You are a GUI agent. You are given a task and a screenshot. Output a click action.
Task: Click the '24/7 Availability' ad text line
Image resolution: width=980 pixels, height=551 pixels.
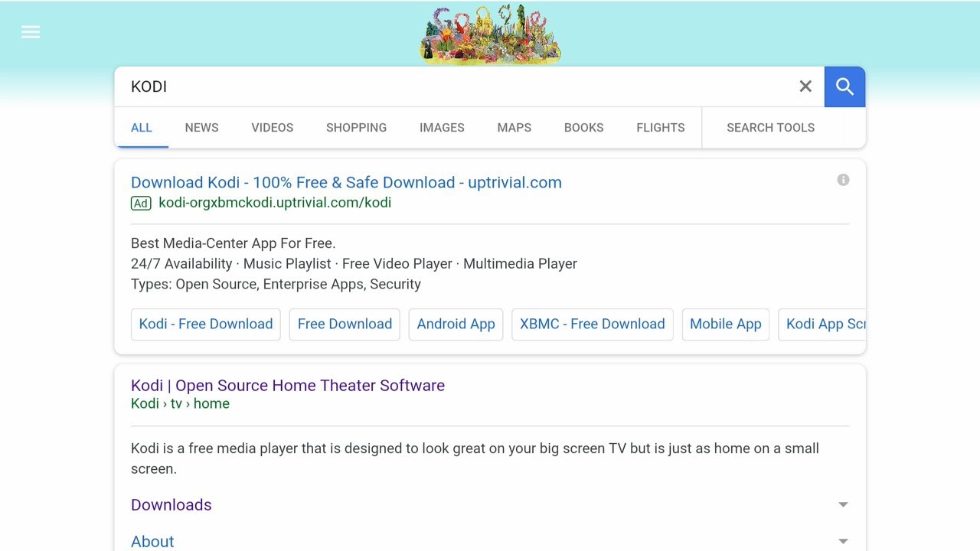(x=354, y=263)
